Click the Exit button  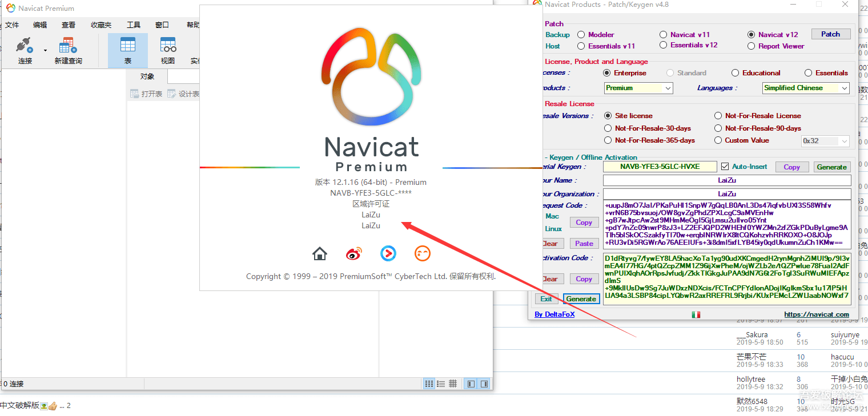[x=546, y=299]
